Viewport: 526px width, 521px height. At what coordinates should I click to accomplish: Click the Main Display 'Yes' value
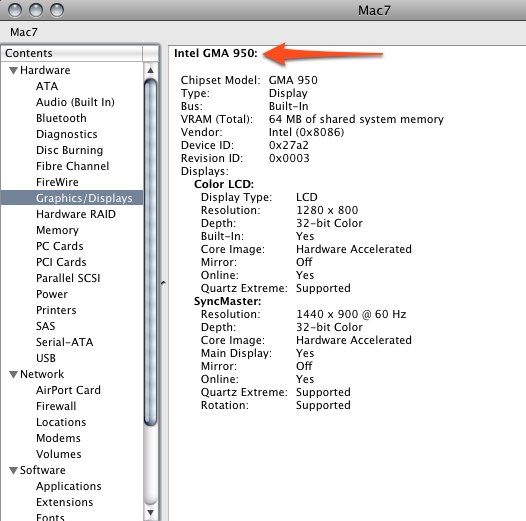pos(305,353)
